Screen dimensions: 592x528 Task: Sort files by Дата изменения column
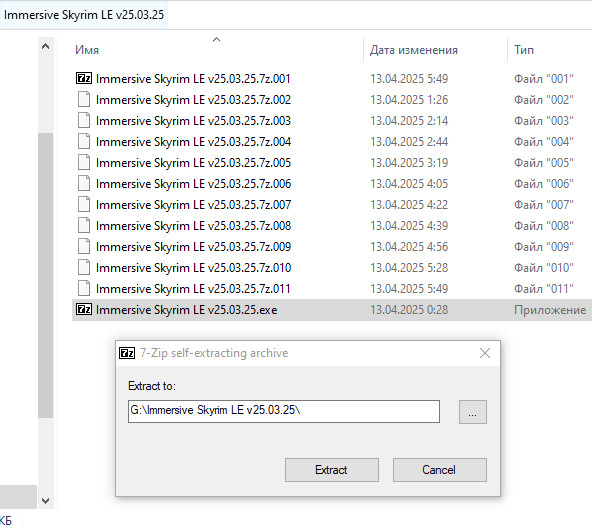414,50
